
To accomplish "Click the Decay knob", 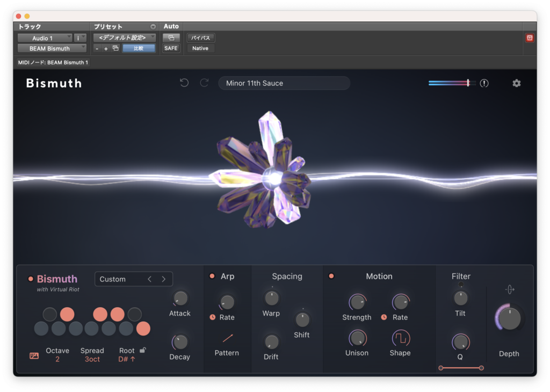I will (x=180, y=342).
